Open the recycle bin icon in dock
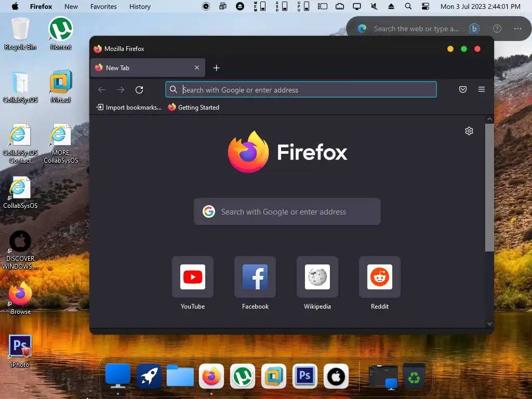Screen dimensions: 532x399 (414, 376)
